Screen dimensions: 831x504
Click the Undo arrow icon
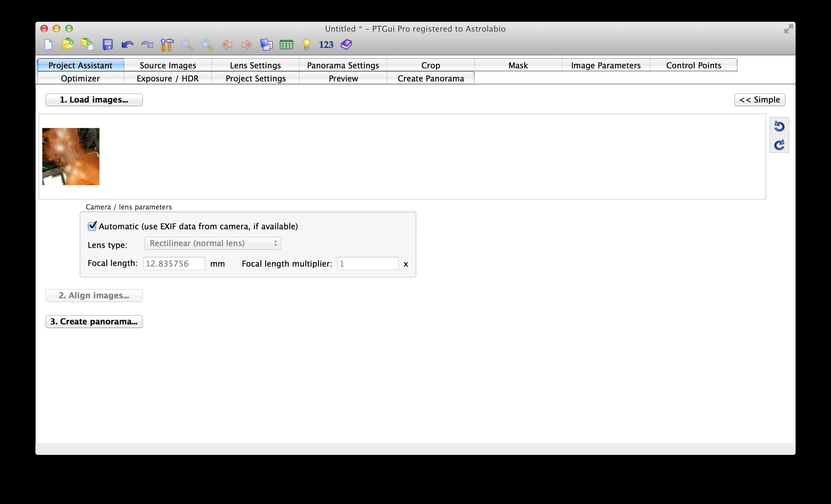point(127,44)
